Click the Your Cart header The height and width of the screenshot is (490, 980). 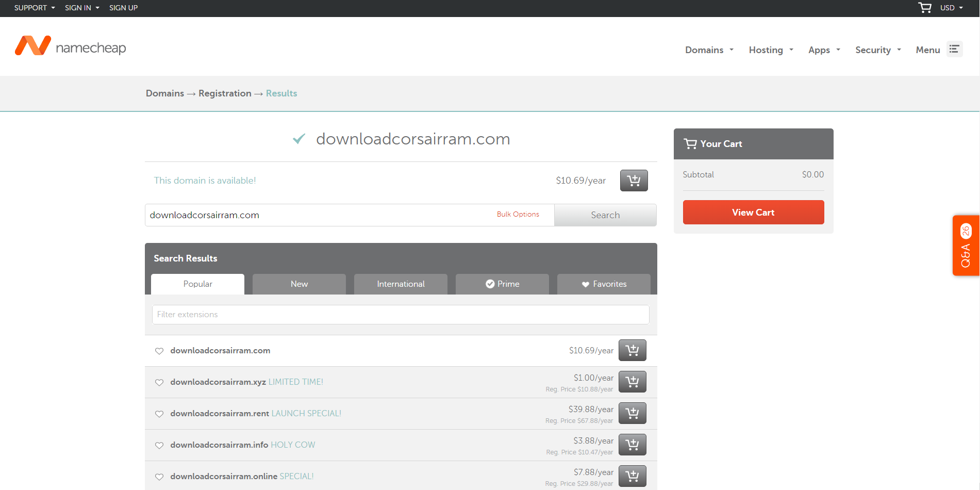(753, 144)
